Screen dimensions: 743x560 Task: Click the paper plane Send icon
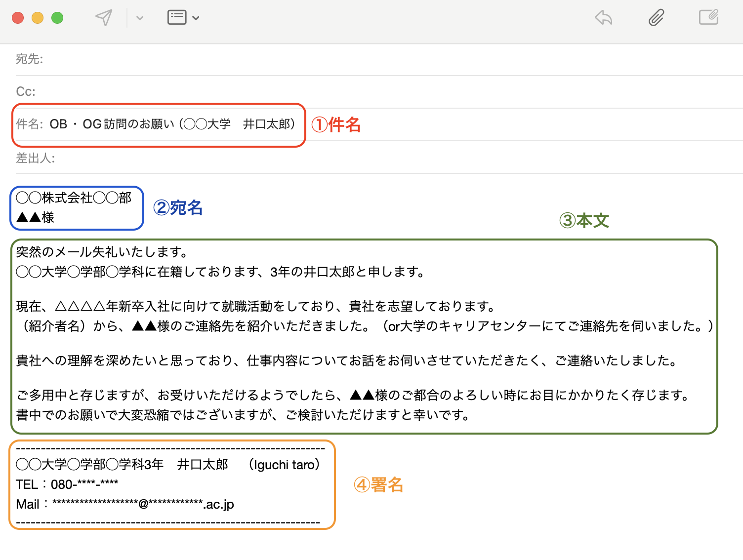tap(104, 18)
